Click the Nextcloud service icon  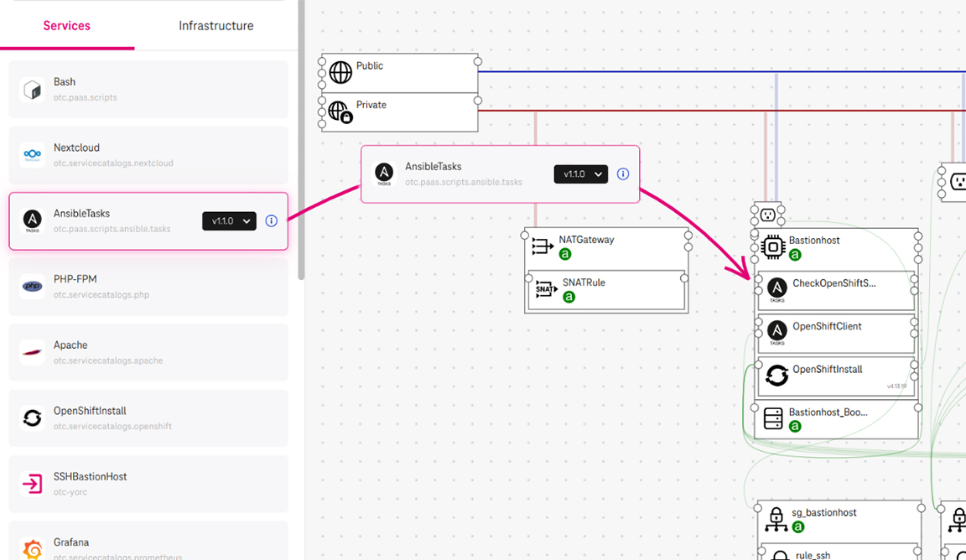33,155
